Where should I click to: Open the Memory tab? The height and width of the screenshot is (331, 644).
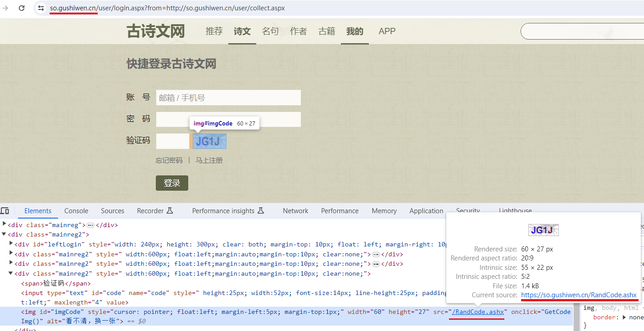coord(384,211)
